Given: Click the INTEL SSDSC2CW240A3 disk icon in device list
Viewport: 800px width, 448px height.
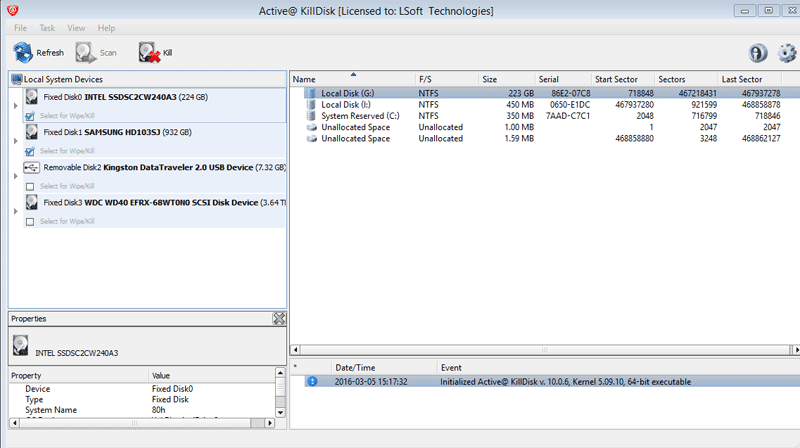Looking at the screenshot, I should 32,97.
